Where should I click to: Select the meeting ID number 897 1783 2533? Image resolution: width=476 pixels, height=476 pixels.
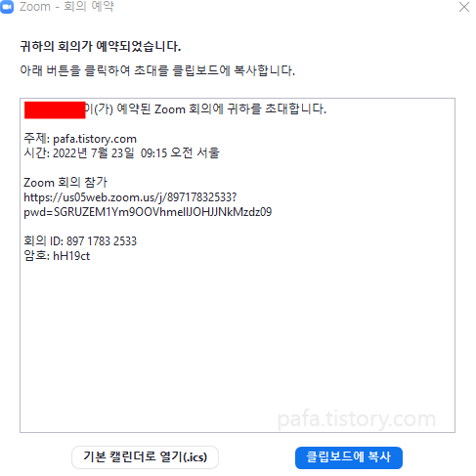pyautogui.click(x=102, y=241)
